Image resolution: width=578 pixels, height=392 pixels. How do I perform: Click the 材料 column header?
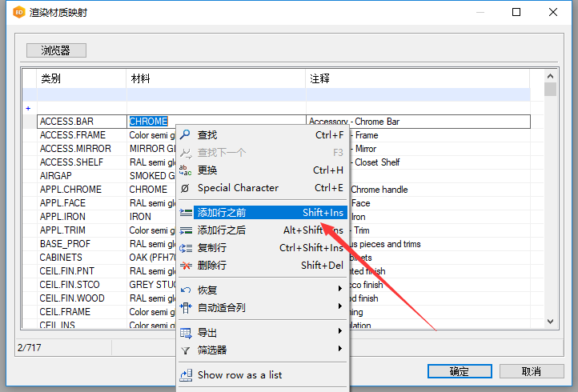point(216,78)
